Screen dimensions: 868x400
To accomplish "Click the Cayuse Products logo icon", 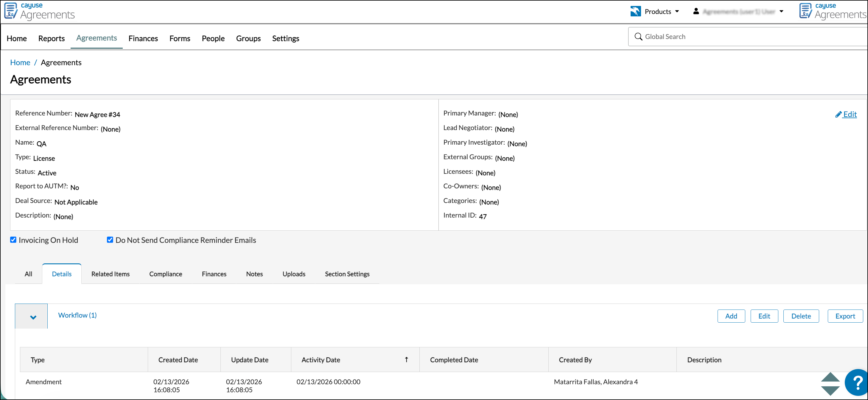I will 635,11.
